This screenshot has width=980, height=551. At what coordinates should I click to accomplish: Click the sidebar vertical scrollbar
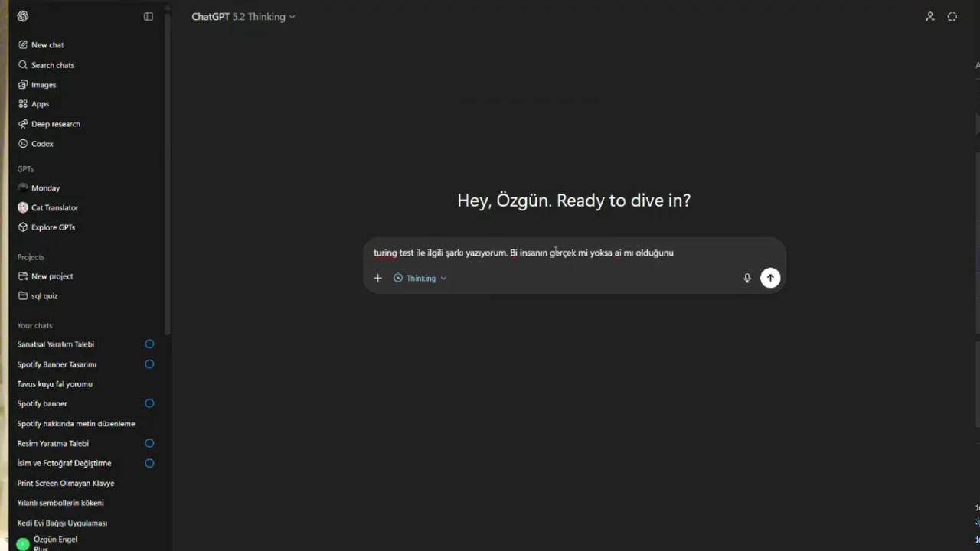point(168,172)
